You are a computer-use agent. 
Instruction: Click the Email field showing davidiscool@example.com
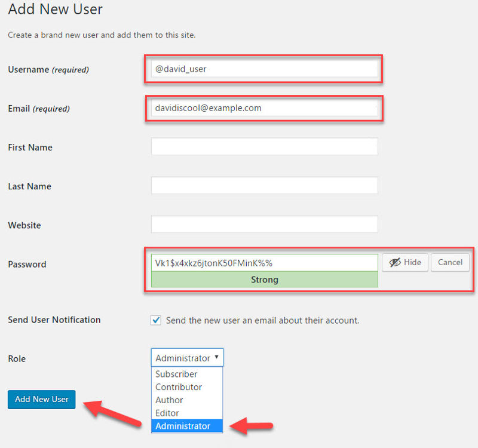pyautogui.click(x=264, y=108)
